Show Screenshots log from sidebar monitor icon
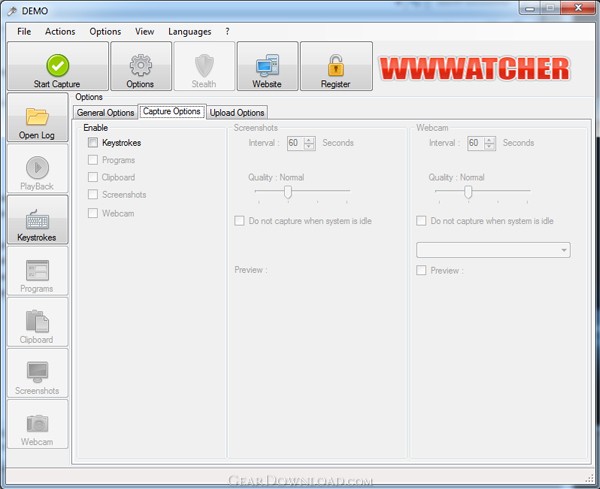 point(38,373)
